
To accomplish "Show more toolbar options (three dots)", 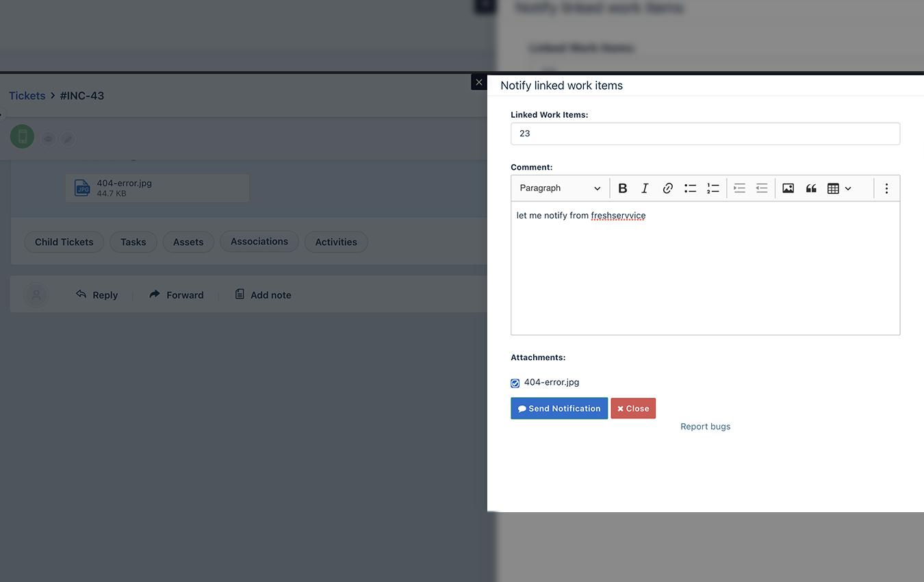I will tap(886, 188).
